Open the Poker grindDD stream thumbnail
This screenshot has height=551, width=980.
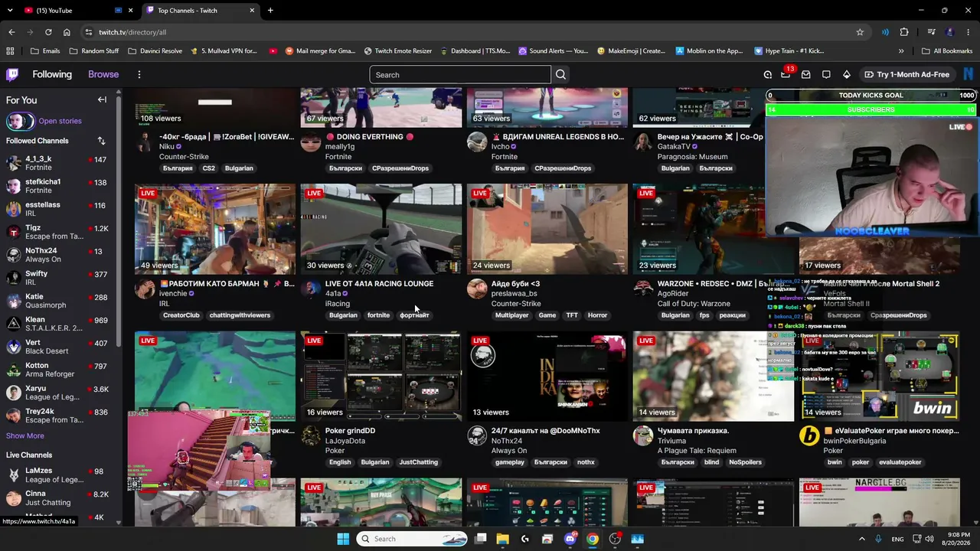click(x=381, y=376)
